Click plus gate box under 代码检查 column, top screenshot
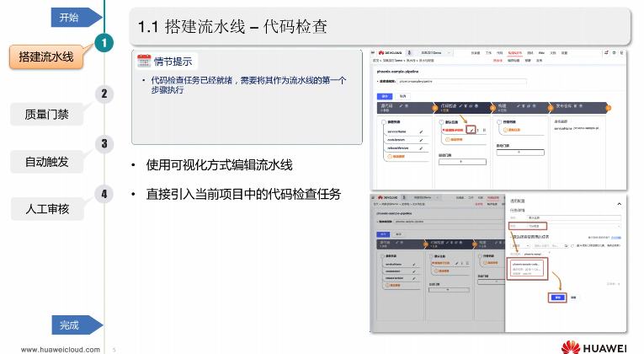 point(462,162)
